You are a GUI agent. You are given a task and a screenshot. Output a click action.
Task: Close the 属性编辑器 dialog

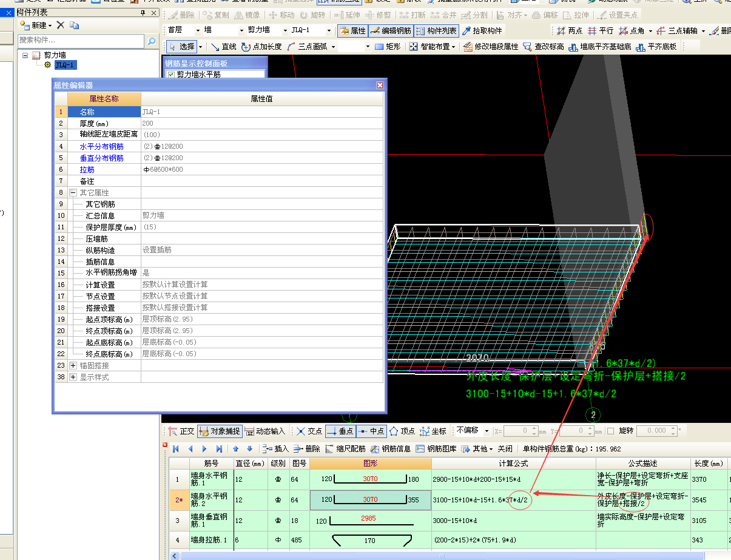pos(380,86)
